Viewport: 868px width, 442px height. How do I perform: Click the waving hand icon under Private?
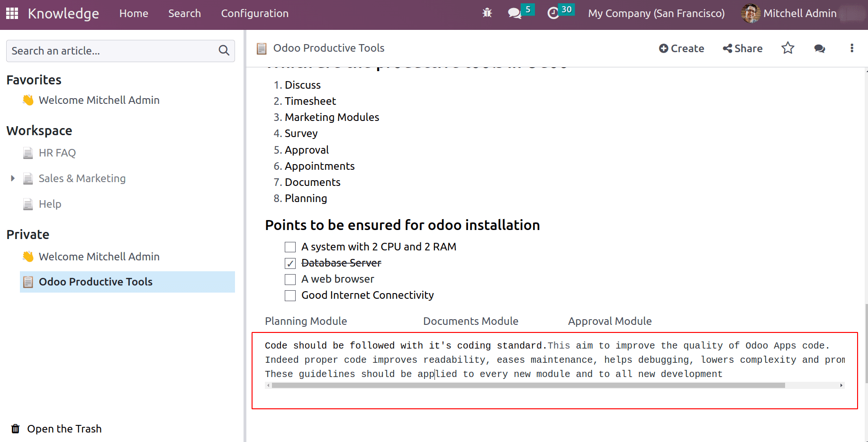pos(28,257)
